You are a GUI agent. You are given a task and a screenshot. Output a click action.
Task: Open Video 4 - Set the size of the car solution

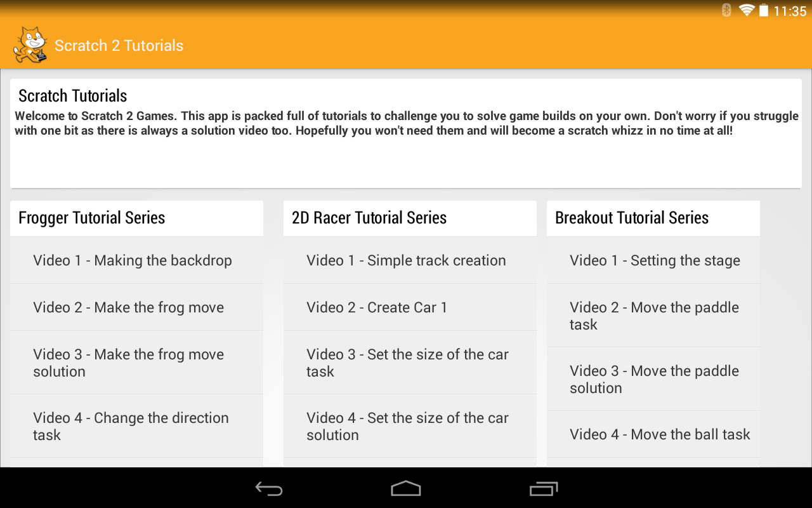pos(410,426)
